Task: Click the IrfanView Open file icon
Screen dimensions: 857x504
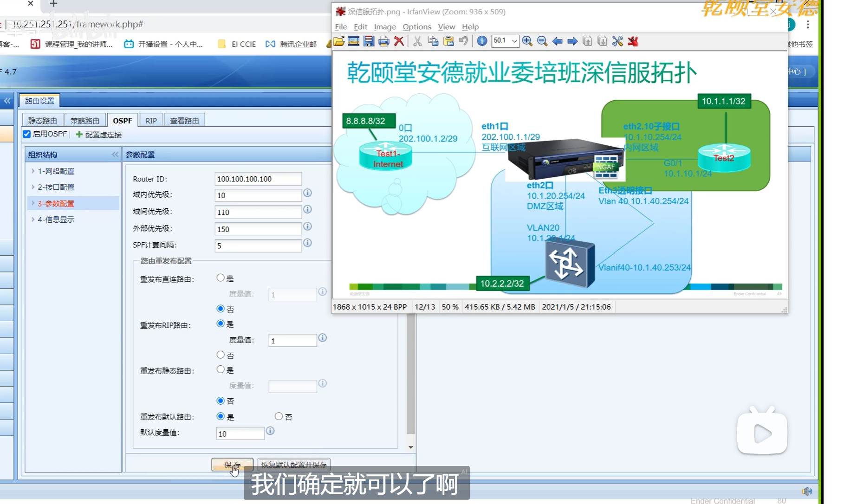Action: [339, 41]
